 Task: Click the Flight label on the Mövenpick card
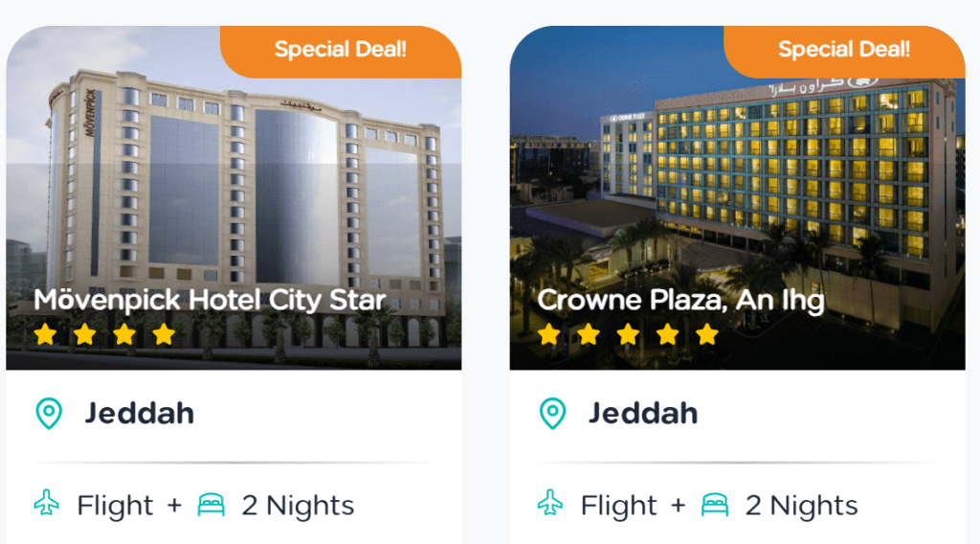(x=115, y=505)
